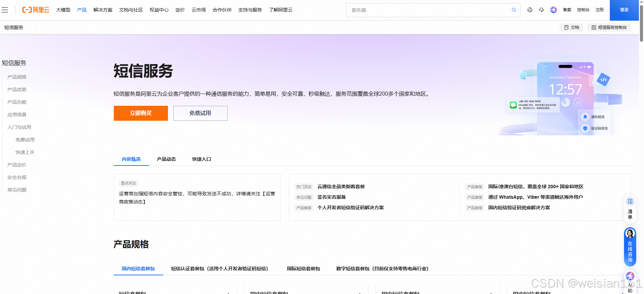Image resolution: width=644 pixels, height=294 pixels.
Task: Go to sidebar 免费试用 sub-item
Action: point(25,140)
